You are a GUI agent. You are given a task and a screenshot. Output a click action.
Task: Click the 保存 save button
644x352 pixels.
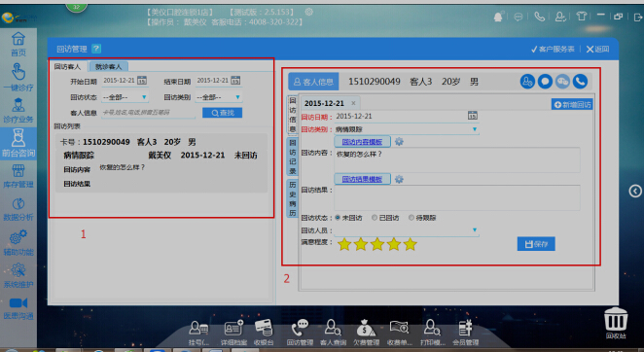pos(536,244)
